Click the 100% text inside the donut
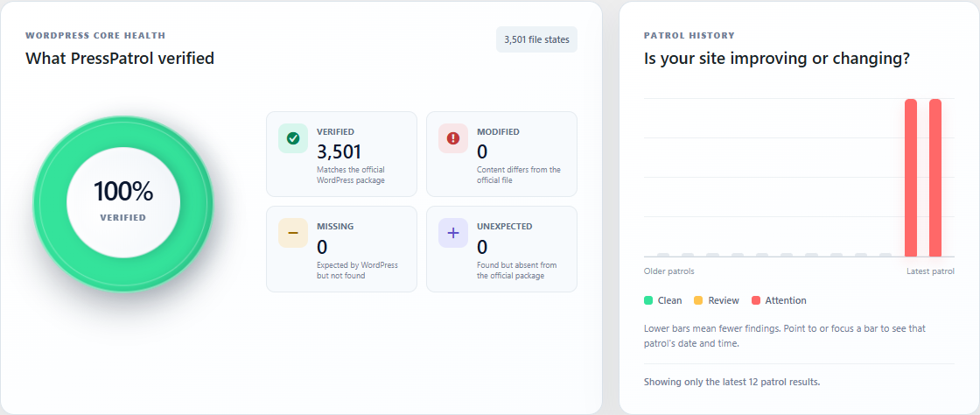Image resolution: width=980 pixels, height=415 pixels. click(x=123, y=191)
